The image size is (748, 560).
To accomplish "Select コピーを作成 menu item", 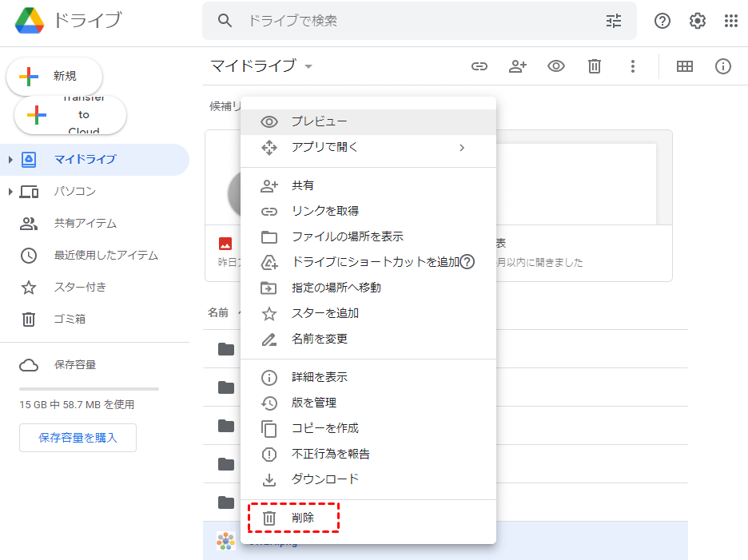I will coord(368,428).
